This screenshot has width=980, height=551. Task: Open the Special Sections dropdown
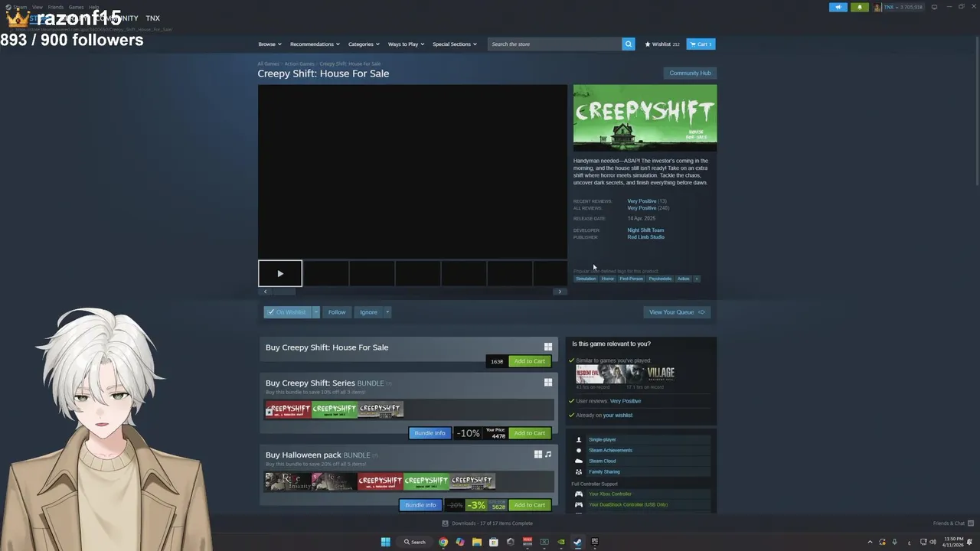click(x=454, y=44)
